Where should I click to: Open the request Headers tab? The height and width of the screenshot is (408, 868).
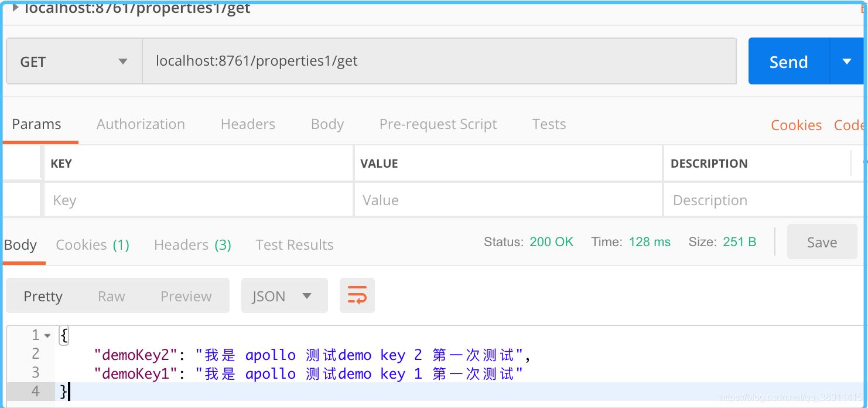click(248, 124)
